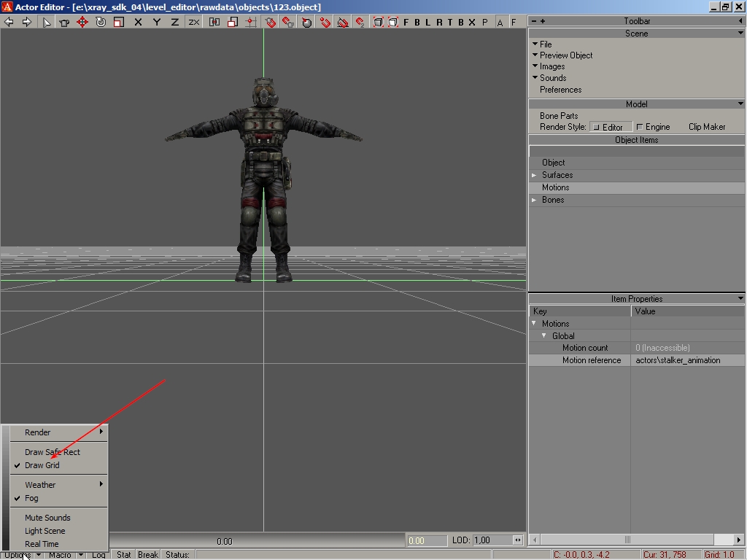747x560 pixels.
Task: Click the grid snap crosshair icon
Action: (x=251, y=22)
